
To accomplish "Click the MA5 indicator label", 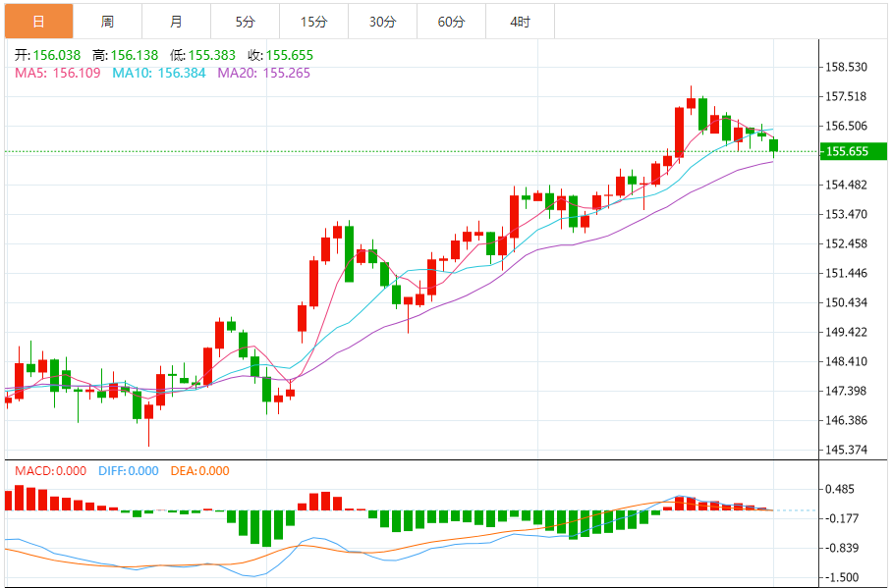I will [x=57, y=73].
